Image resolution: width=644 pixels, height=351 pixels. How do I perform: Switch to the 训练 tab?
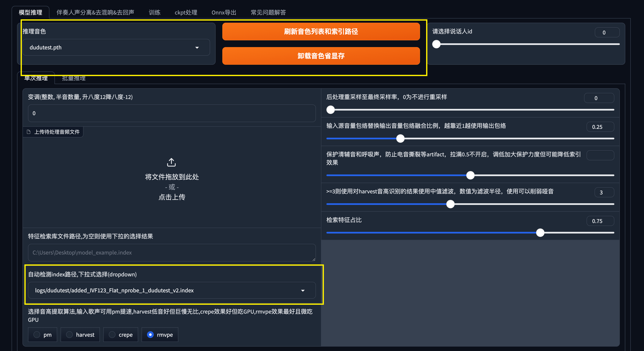155,12
